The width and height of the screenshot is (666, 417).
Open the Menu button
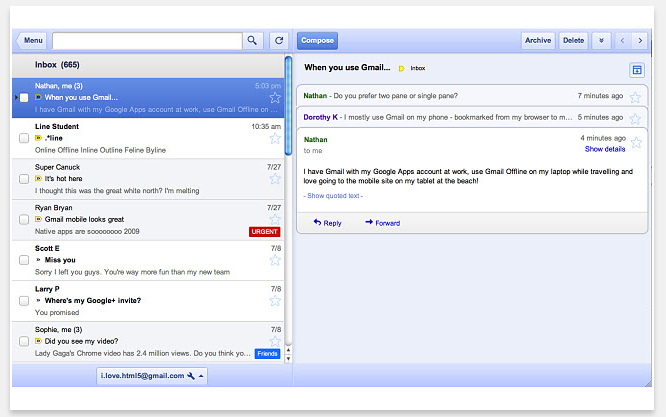pyautogui.click(x=31, y=41)
